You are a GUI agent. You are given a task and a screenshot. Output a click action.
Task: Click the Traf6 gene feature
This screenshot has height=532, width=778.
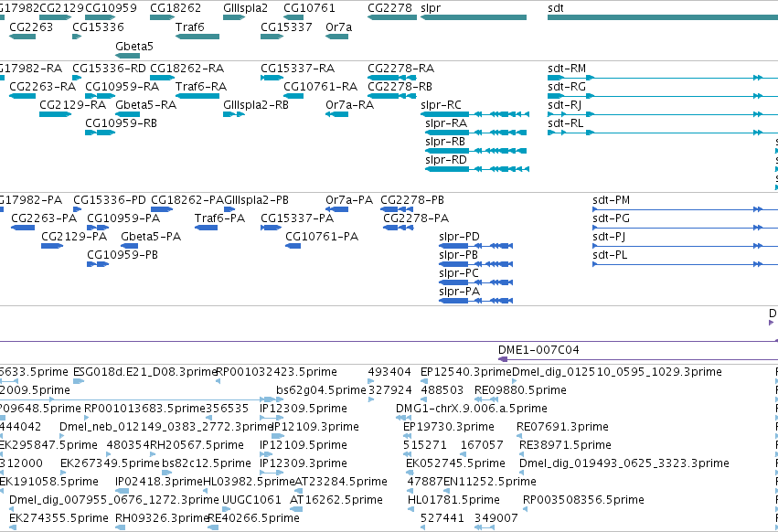click(x=197, y=37)
